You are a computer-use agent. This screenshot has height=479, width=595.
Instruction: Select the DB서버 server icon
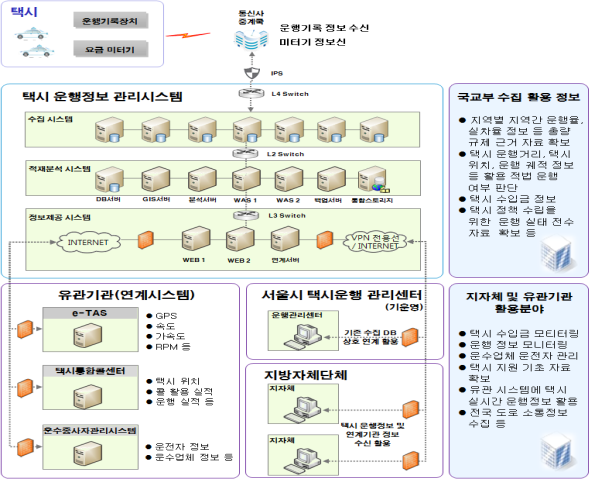pyautogui.click(x=109, y=180)
